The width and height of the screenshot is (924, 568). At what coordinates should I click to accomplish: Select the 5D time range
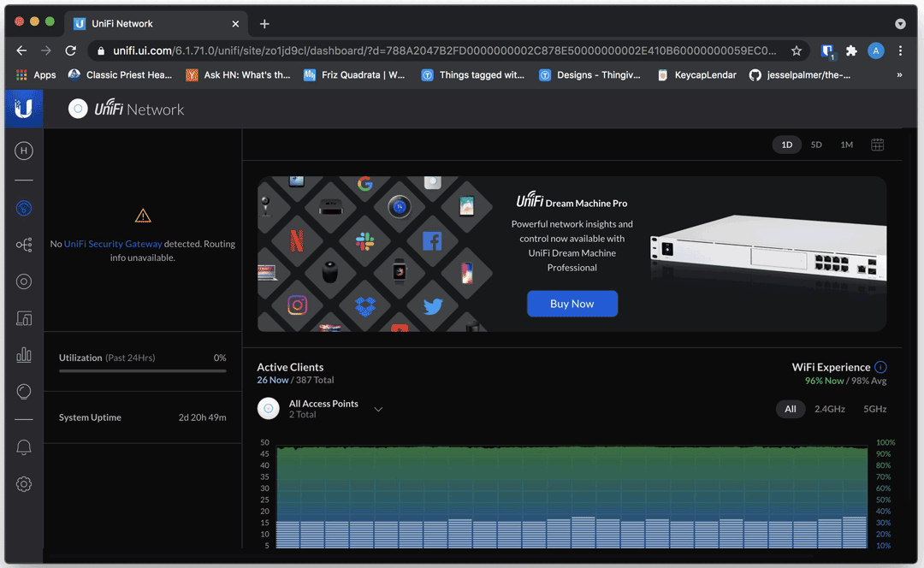pos(816,145)
